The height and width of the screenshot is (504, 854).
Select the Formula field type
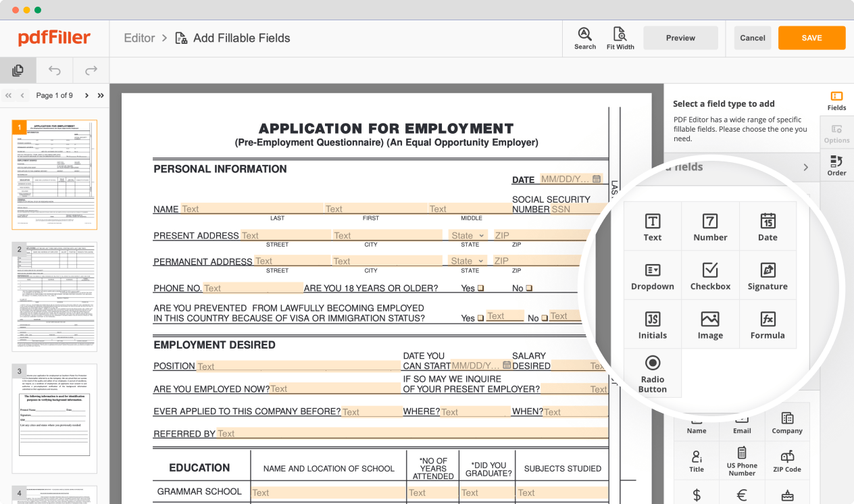(768, 324)
